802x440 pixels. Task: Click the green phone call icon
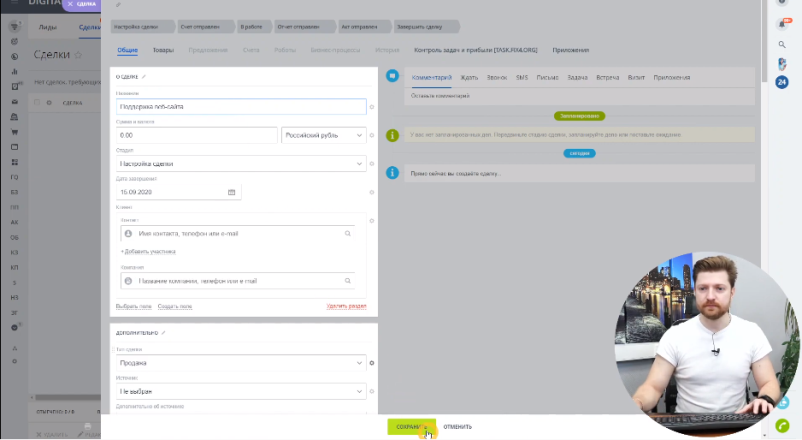point(783,425)
